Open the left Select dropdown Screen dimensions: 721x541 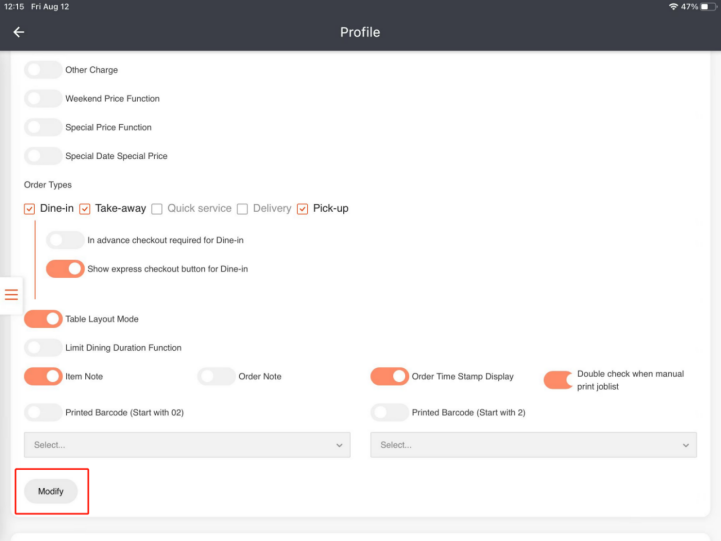[x=187, y=445]
